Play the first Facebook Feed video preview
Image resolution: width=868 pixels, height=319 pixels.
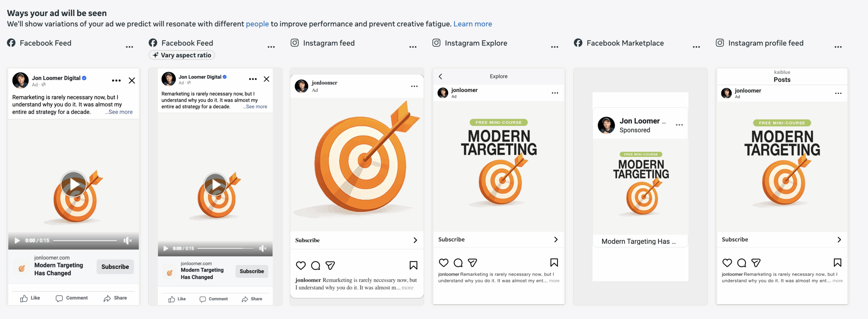pos(74,184)
